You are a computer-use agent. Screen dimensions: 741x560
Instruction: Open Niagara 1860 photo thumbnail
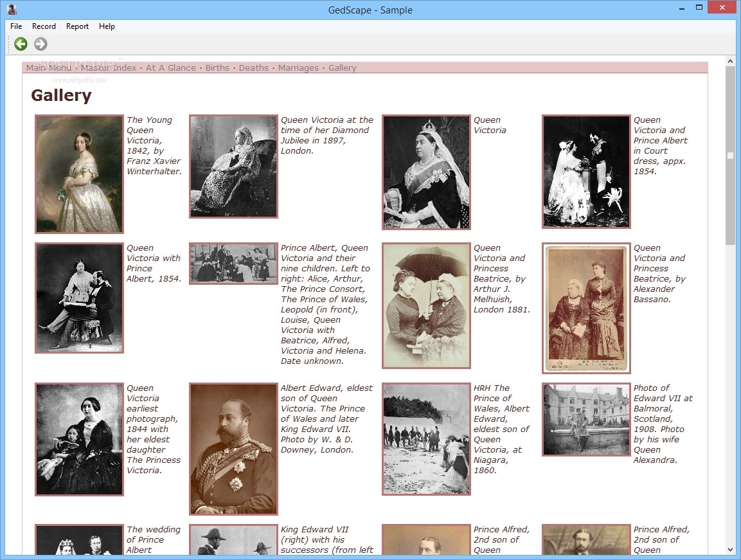(x=426, y=439)
